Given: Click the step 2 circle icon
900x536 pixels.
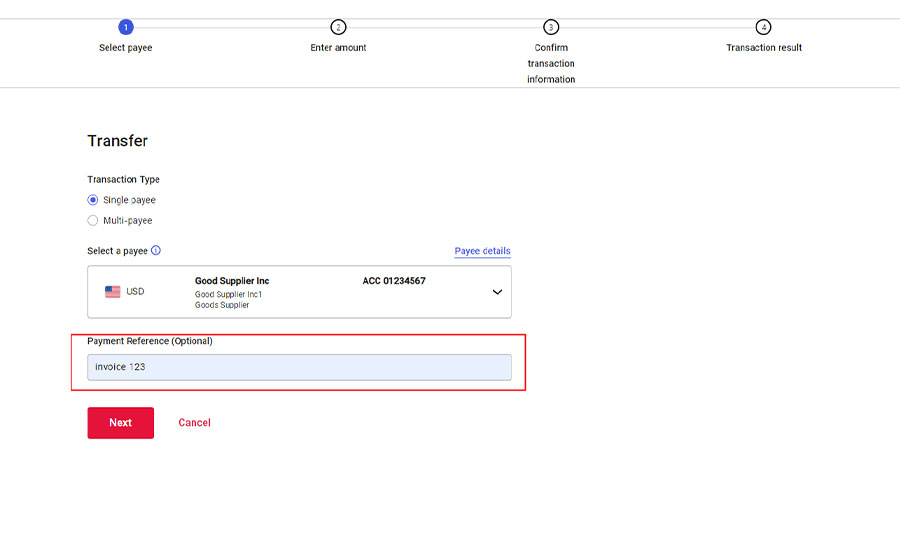Looking at the screenshot, I should click(338, 27).
